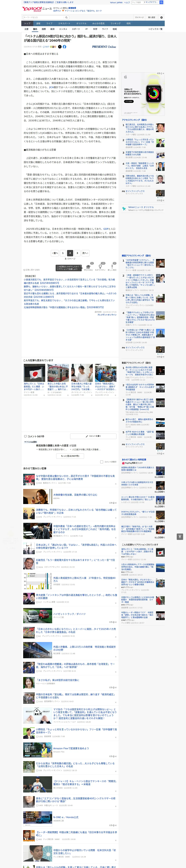Open related article 元海自特殊部隊員が語る
This screenshot has height=868, width=186.
63,307
